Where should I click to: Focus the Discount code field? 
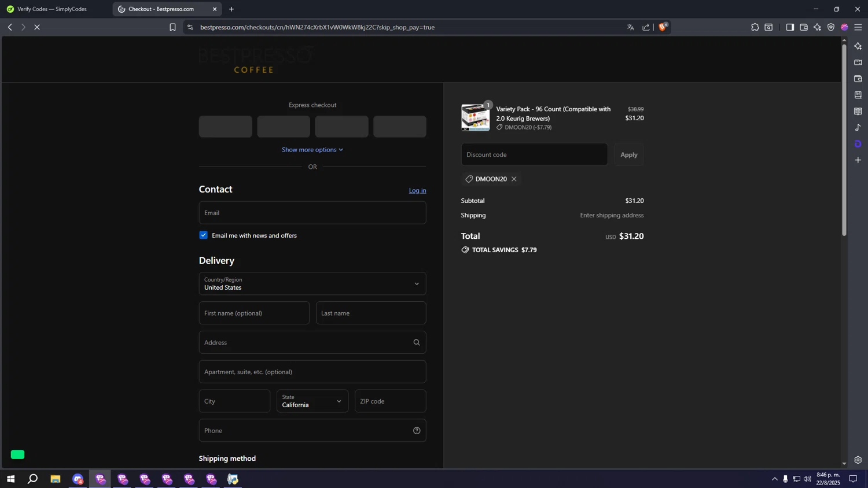click(x=534, y=154)
